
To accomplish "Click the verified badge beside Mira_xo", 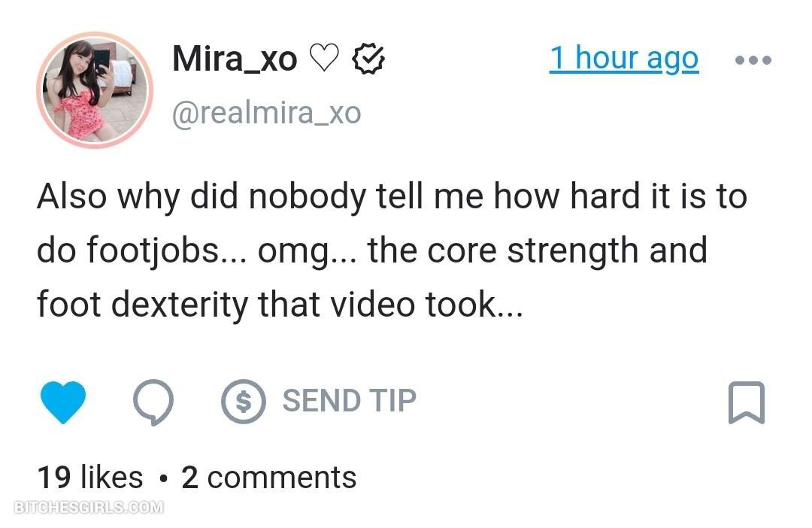I will 369,59.
